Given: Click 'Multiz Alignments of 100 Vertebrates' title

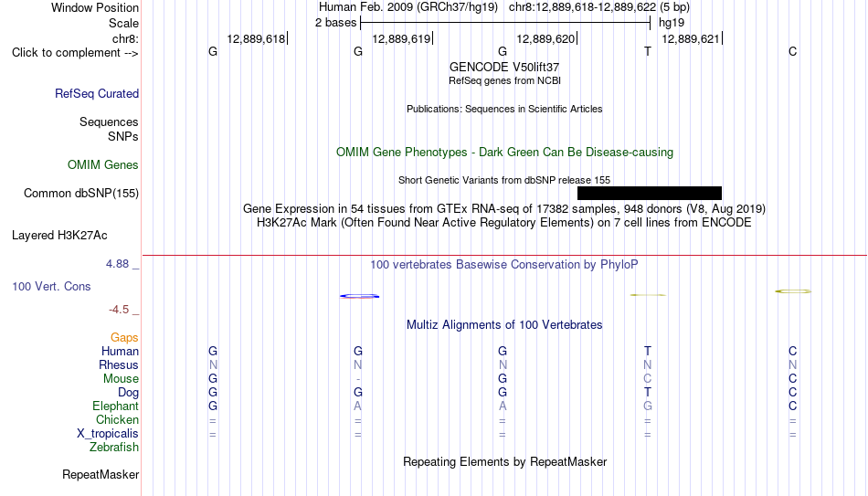Looking at the screenshot, I should pyautogui.click(x=504, y=325).
